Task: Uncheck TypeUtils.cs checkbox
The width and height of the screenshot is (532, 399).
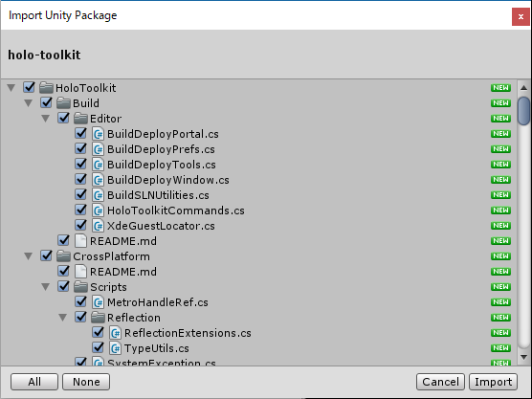Action: 99,347
